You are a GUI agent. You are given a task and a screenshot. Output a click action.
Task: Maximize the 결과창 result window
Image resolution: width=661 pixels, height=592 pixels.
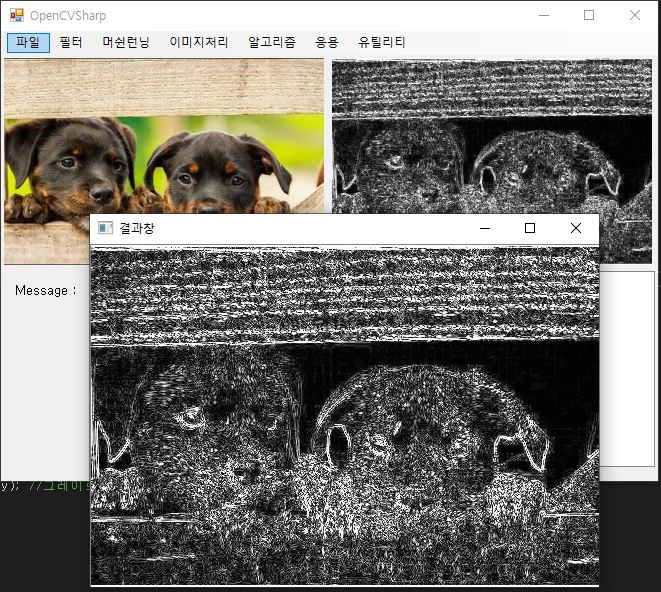point(530,228)
